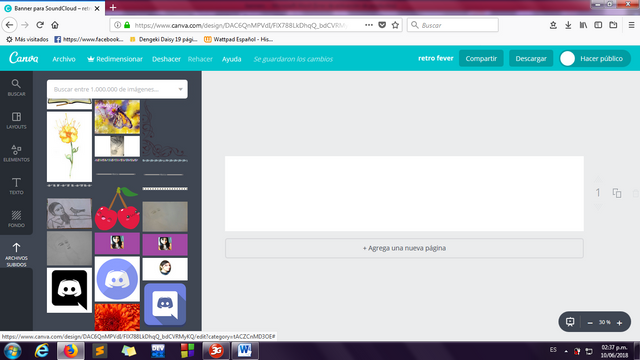Click the browser back arrow
The image size is (640, 360).
9,25
